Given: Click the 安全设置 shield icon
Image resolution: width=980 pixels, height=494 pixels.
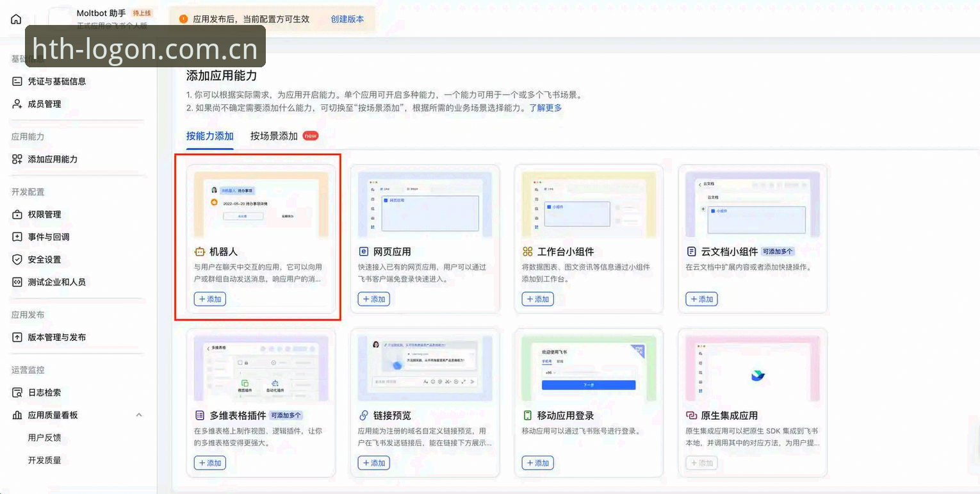Looking at the screenshot, I should pyautogui.click(x=17, y=259).
